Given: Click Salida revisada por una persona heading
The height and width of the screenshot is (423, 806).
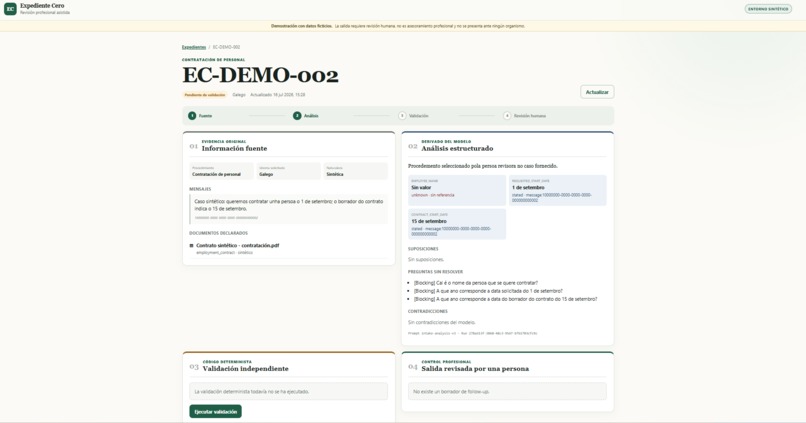Looking at the screenshot, I should (x=475, y=369).
